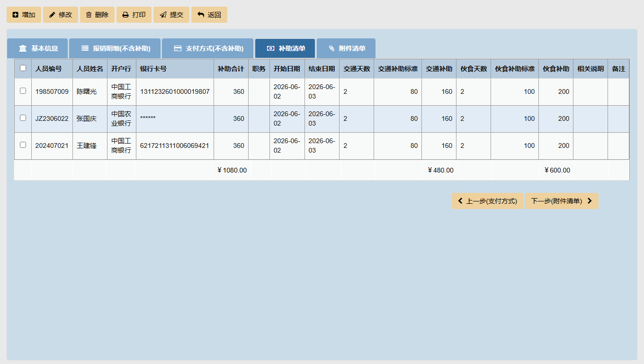
Task: Click the left chevron in 上一步 button
Action: 460,201
